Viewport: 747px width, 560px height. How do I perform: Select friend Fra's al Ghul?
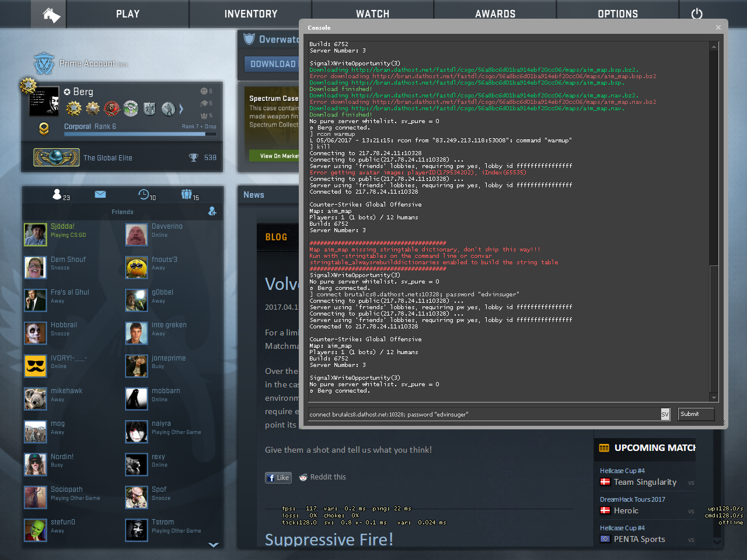coord(72,300)
